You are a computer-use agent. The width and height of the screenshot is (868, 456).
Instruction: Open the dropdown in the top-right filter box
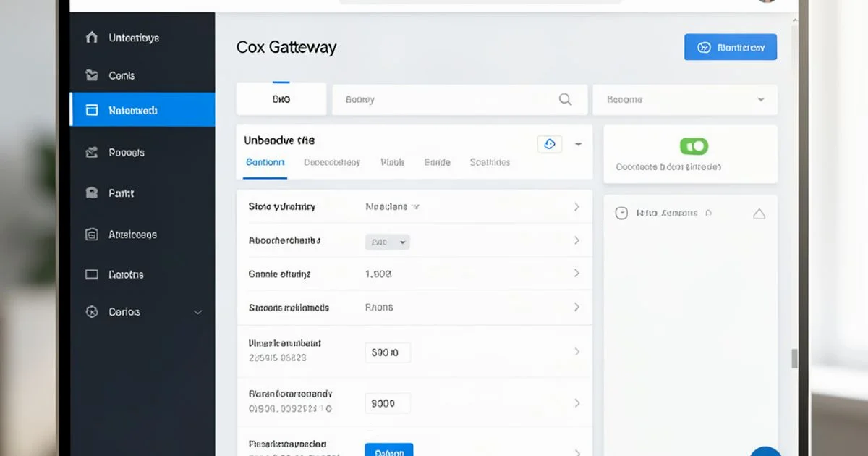[x=760, y=99]
